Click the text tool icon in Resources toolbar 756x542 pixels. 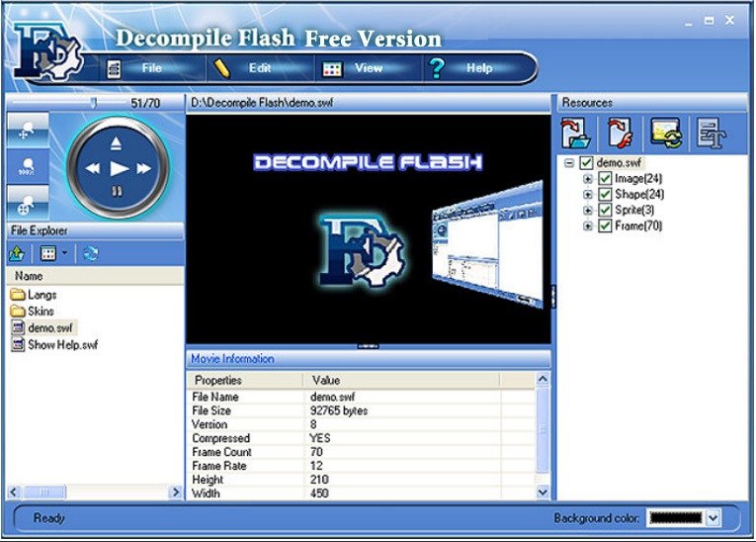[x=711, y=134]
